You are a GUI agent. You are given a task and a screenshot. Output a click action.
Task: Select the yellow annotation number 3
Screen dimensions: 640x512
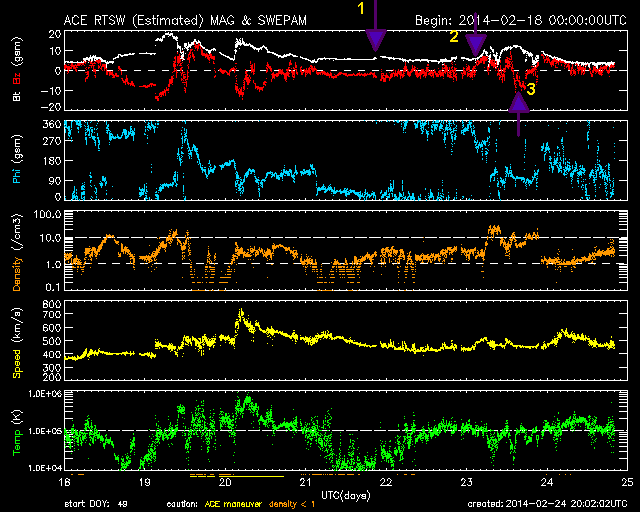(x=531, y=90)
